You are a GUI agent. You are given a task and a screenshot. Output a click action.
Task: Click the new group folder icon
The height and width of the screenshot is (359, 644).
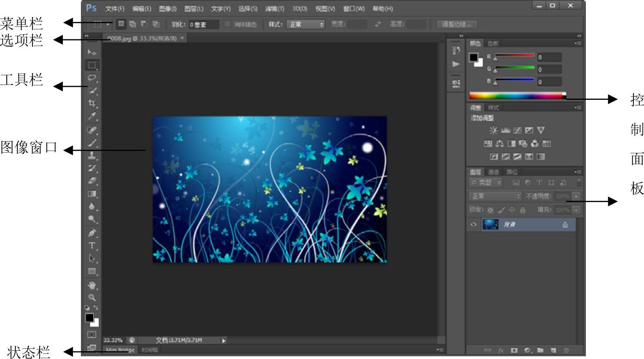click(x=540, y=350)
